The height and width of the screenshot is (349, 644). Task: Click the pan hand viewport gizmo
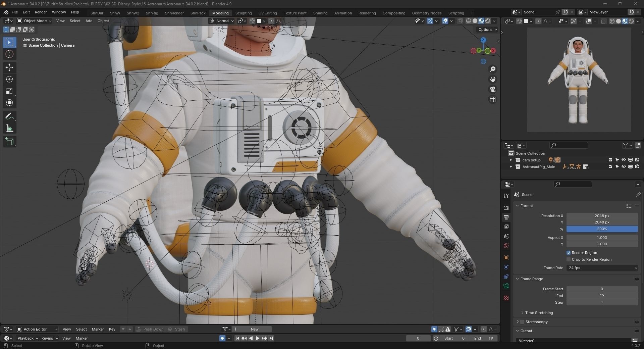pos(493,79)
